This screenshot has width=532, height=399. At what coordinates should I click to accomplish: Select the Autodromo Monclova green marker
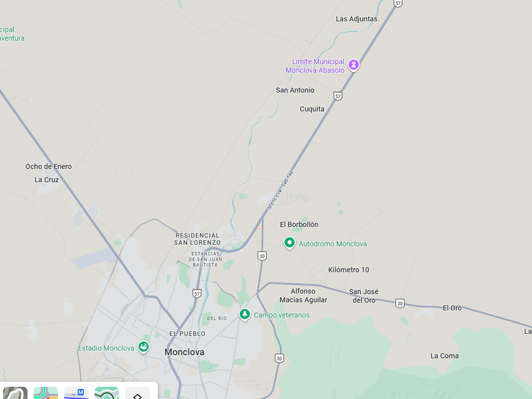[x=289, y=243]
